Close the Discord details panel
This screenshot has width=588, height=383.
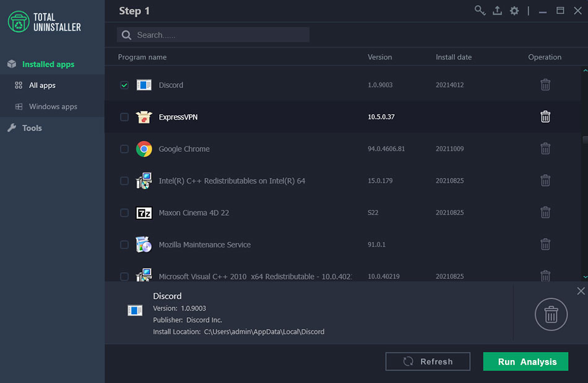[581, 291]
